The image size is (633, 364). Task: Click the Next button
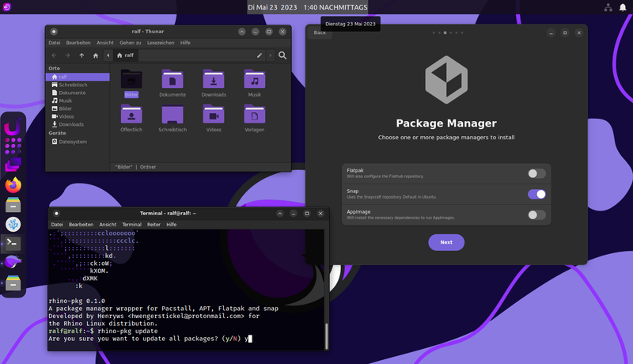(x=446, y=242)
